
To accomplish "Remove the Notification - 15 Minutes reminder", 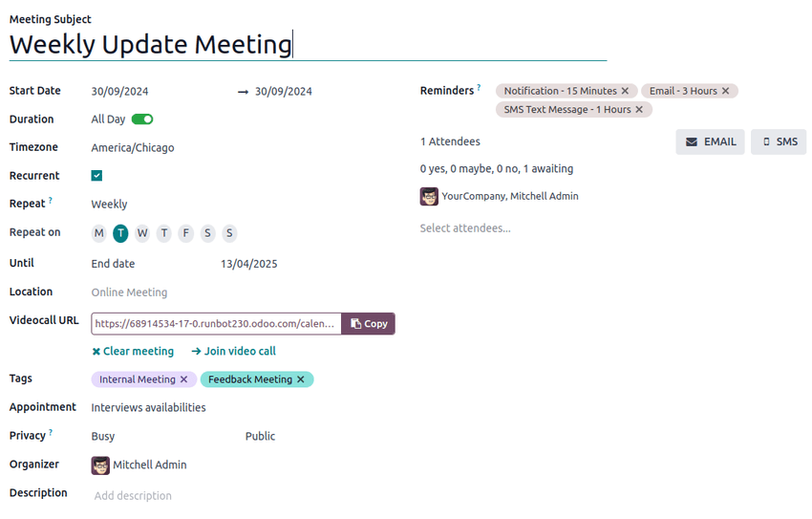I will 625,91.
